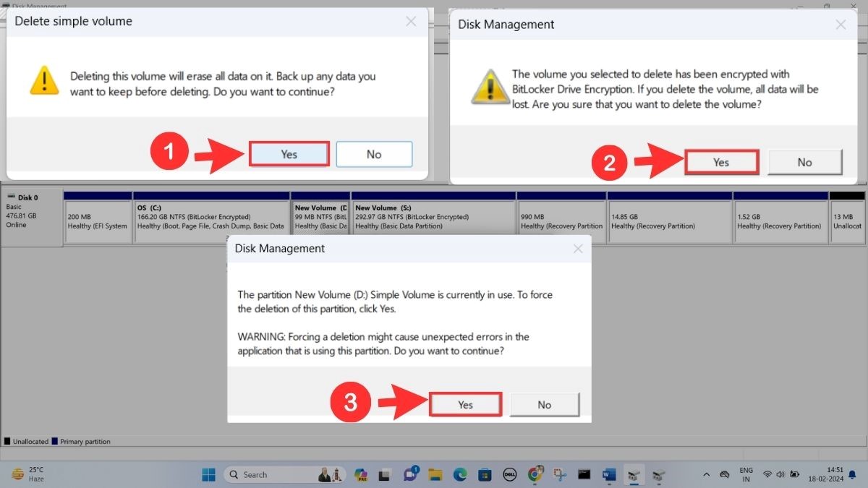This screenshot has height=488, width=868.
Task: Select the 13 MB unallocated space
Action: 848,217
